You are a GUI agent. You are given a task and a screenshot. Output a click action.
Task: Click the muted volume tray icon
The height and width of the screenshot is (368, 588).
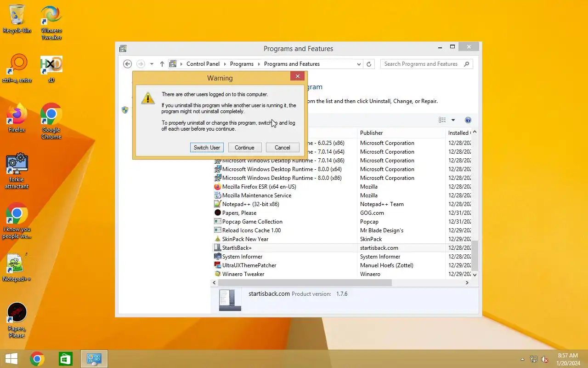point(545,359)
